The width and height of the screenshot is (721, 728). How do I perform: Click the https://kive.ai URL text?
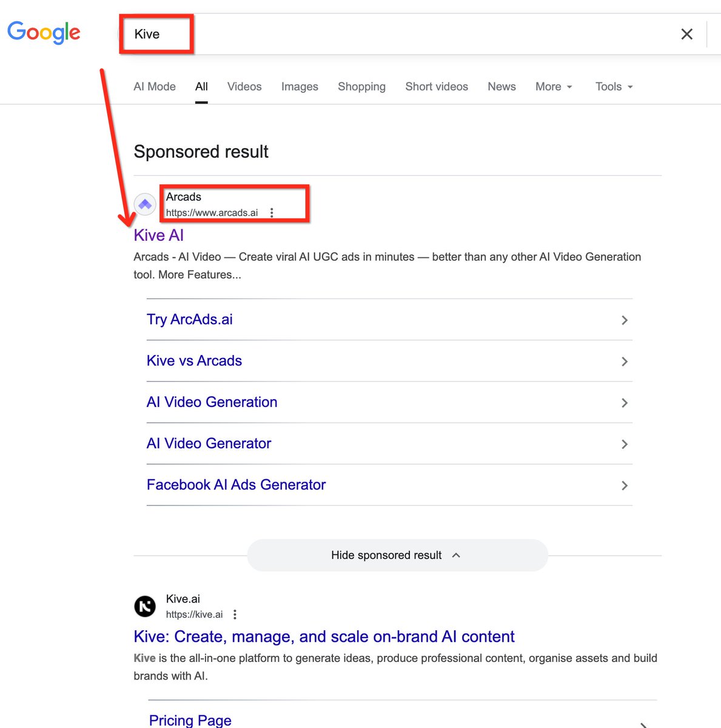(194, 615)
